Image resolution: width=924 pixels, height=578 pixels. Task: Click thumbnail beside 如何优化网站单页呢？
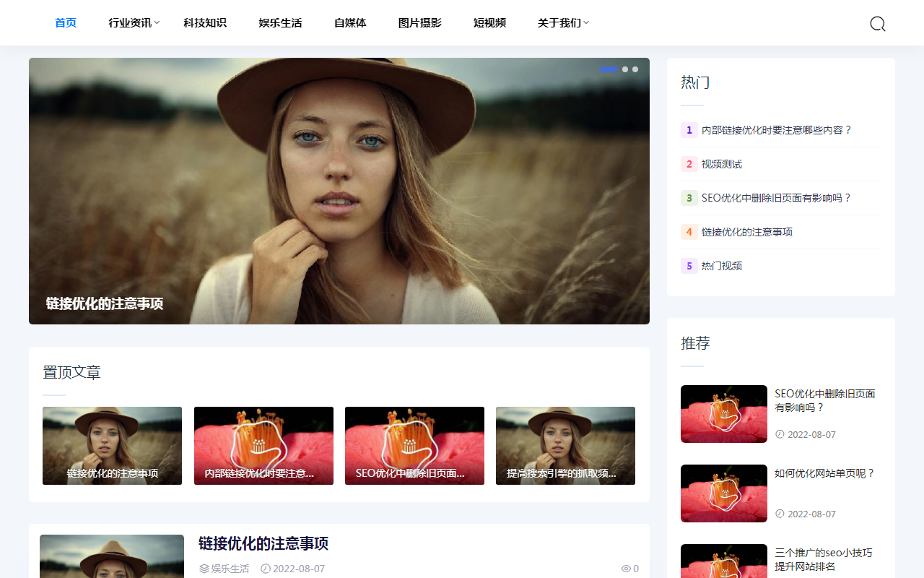(724, 493)
